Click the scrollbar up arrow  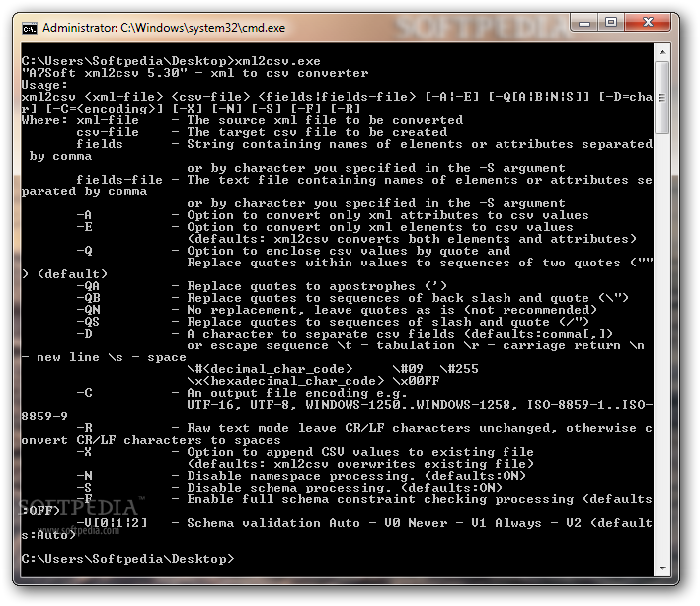coord(662,52)
